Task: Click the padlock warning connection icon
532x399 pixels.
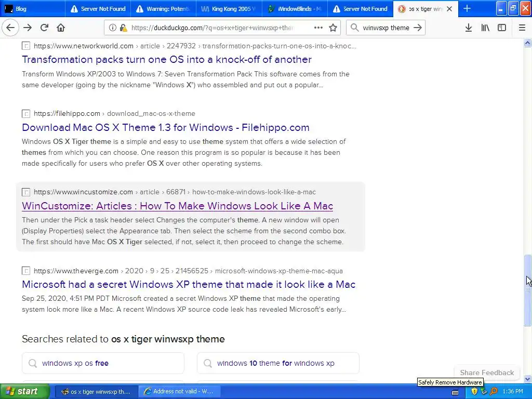Action: [123, 28]
